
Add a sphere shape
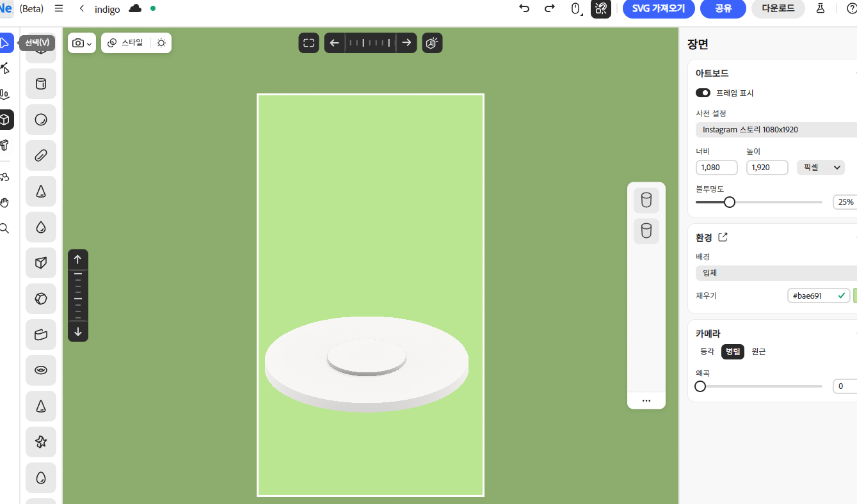click(x=41, y=120)
